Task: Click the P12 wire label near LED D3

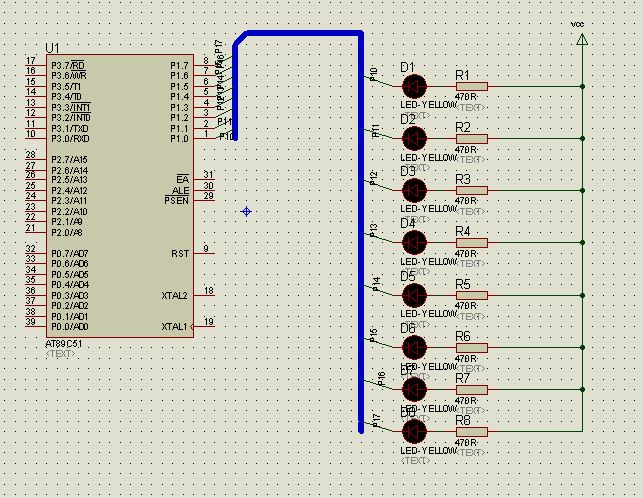Action: [x=374, y=178]
